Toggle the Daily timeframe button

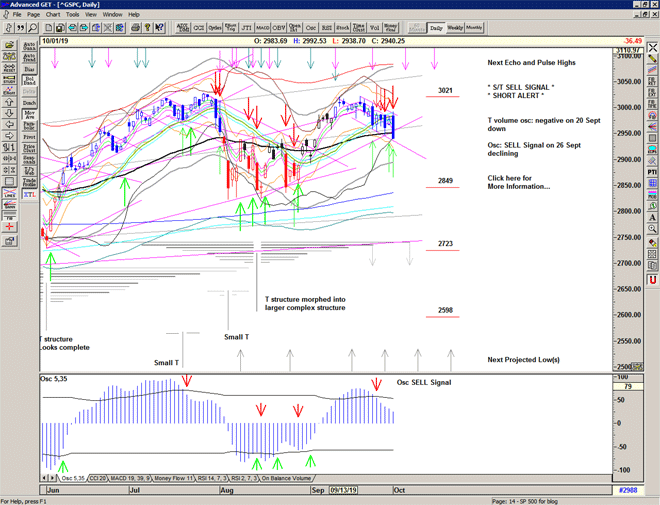(435, 28)
